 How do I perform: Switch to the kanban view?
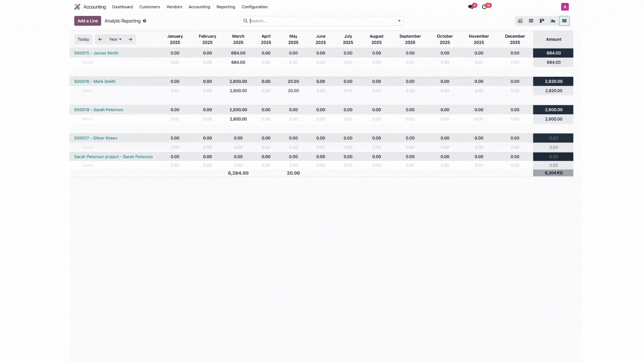click(542, 21)
